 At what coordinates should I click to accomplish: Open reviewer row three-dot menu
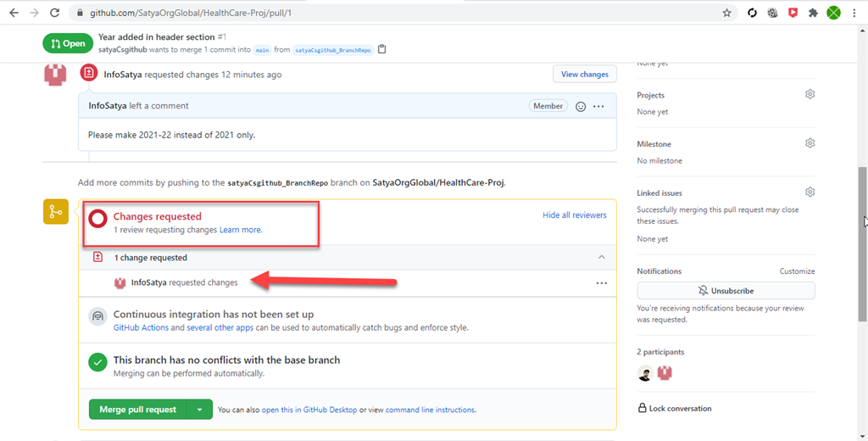(x=602, y=283)
